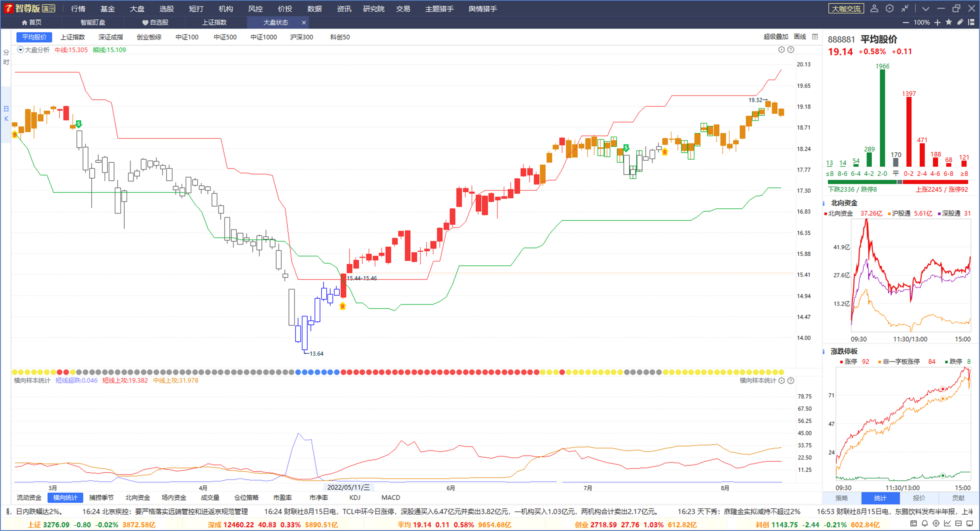980x531 pixels.
Task: Select 平均股价 index toggle
Action: 34,37
